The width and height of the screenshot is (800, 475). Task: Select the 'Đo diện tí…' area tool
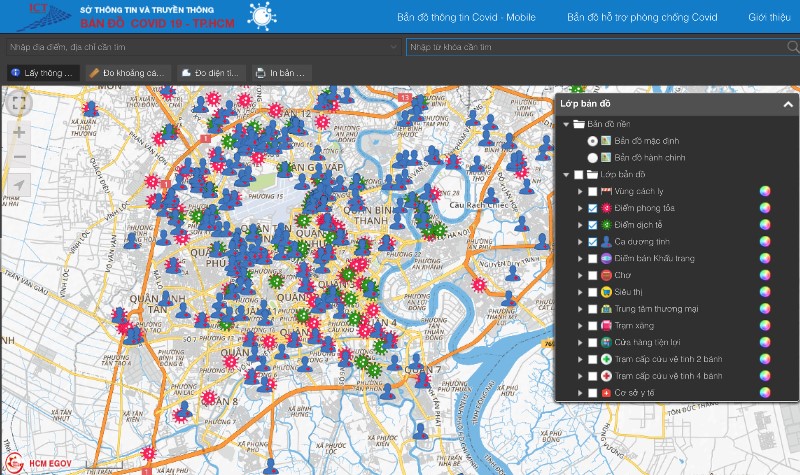(211, 73)
